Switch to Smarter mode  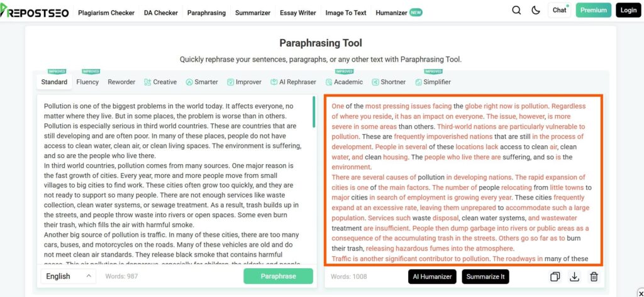pos(202,82)
